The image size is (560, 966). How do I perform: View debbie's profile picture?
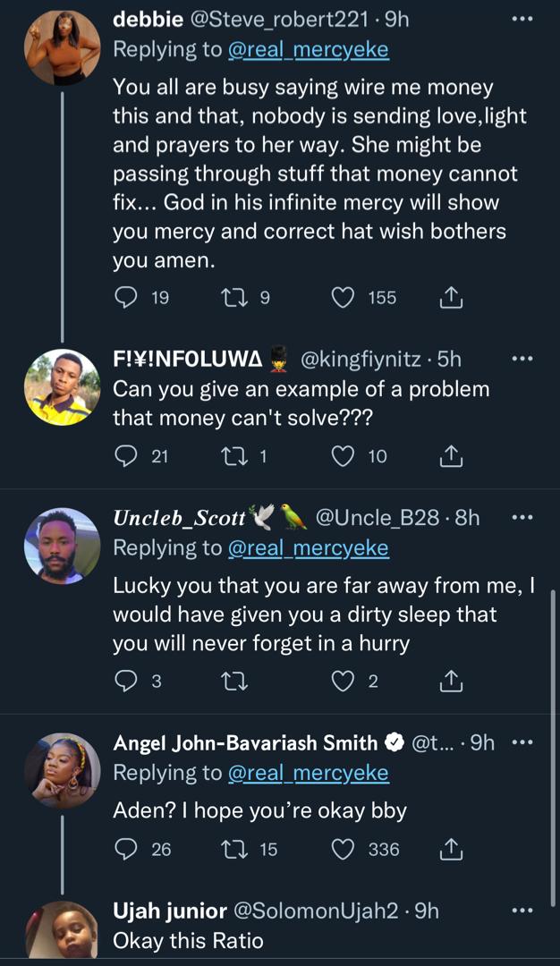click(x=62, y=47)
